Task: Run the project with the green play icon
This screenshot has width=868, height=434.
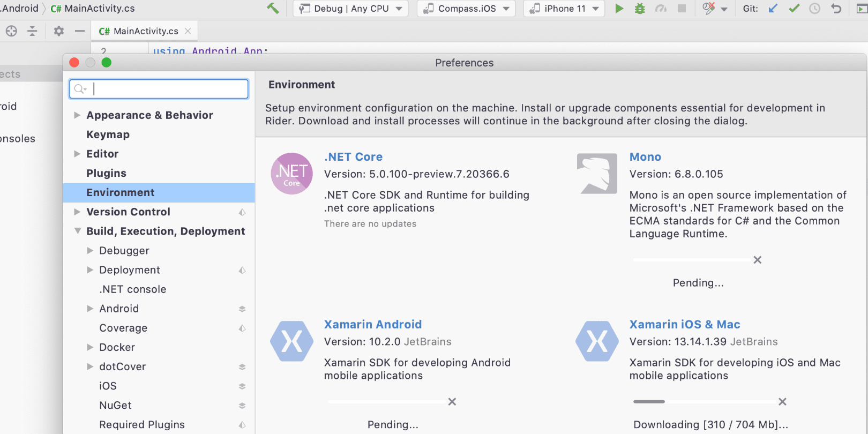Action: [x=619, y=9]
